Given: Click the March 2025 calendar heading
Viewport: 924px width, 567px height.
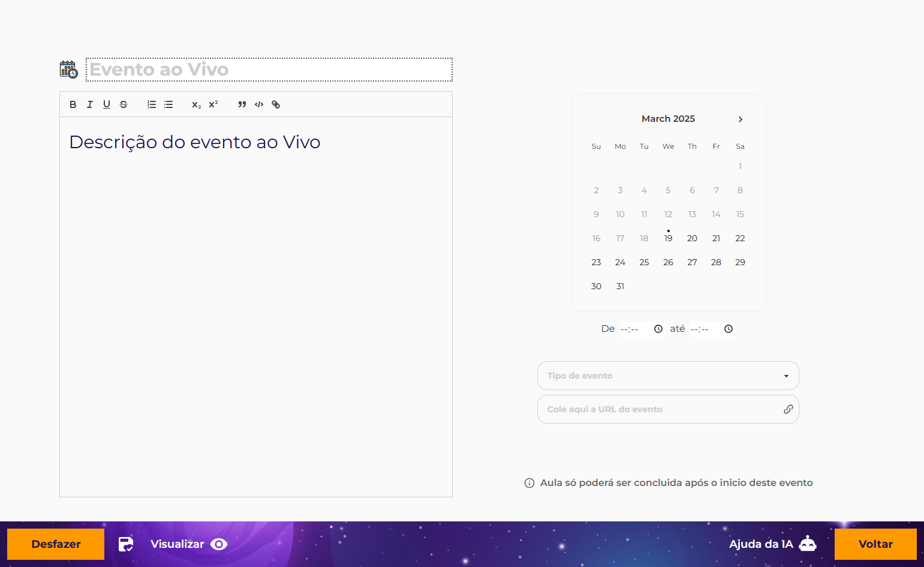Looking at the screenshot, I should (668, 119).
